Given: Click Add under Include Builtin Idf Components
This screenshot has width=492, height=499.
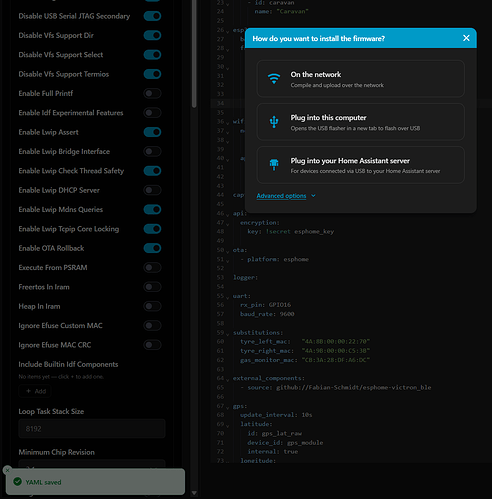Looking at the screenshot, I should [36, 391].
